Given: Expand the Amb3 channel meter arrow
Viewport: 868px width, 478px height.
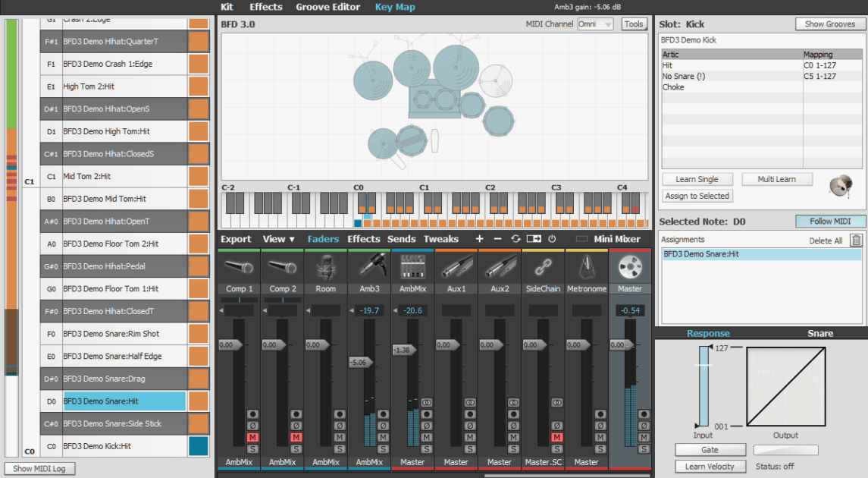Looking at the screenshot, I should 352,311.
